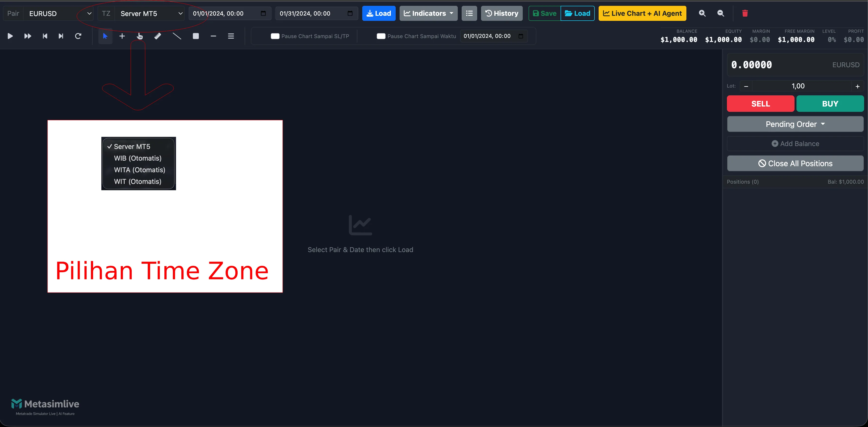Click the Zoom in magnifier icon

pos(702,14)
